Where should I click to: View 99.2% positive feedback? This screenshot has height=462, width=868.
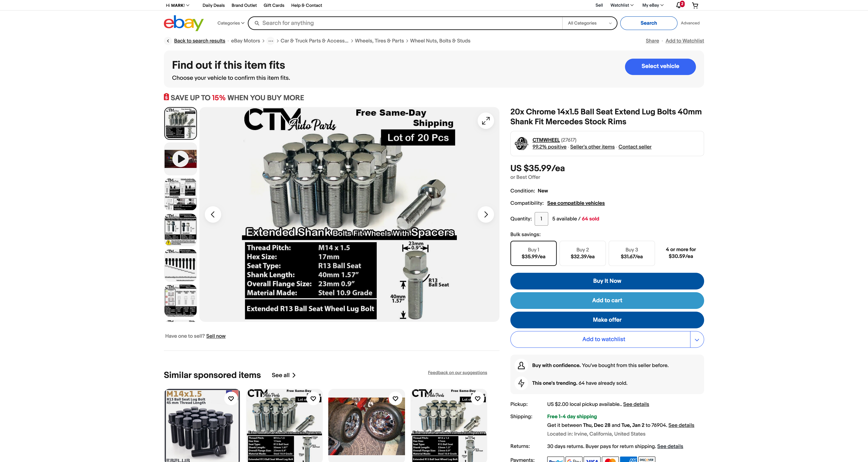(x=549, y=147)
